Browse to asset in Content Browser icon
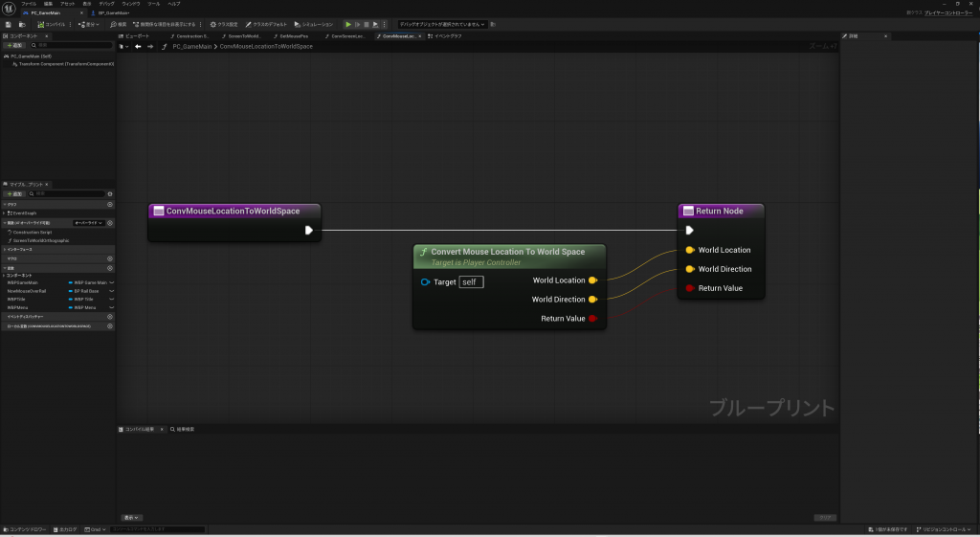Viewport: 980px width, 537px height. tap(22, 24)
